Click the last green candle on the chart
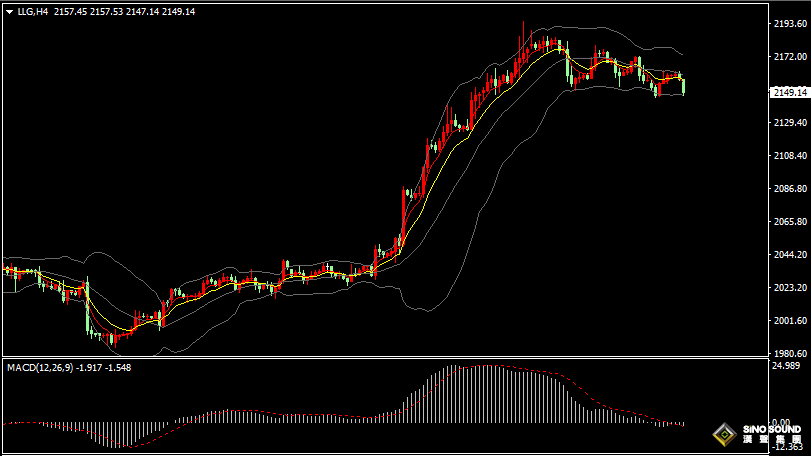The image size is (811, 456). point(684,86)
